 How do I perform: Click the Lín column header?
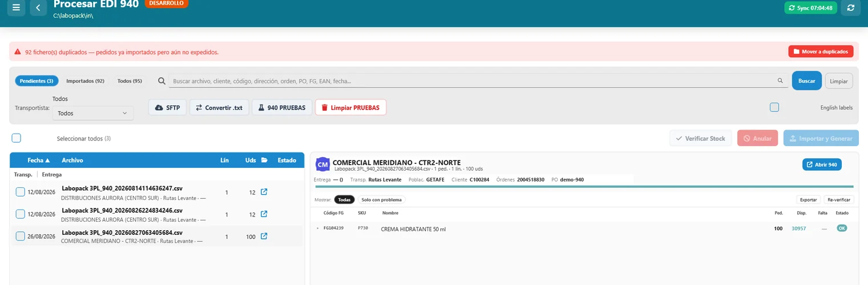224,160
